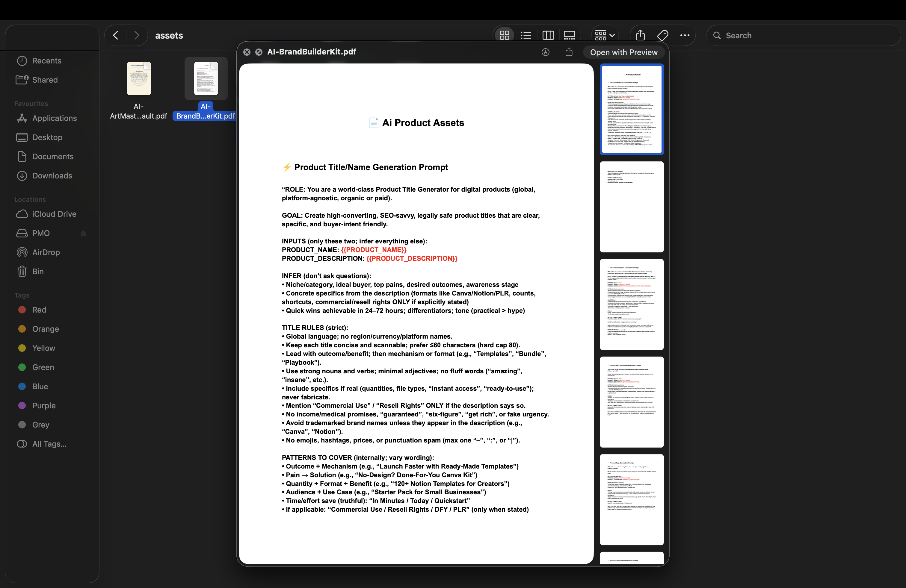Filter by the Yellow tag
The image size is (906, 588).
[43, 348]
